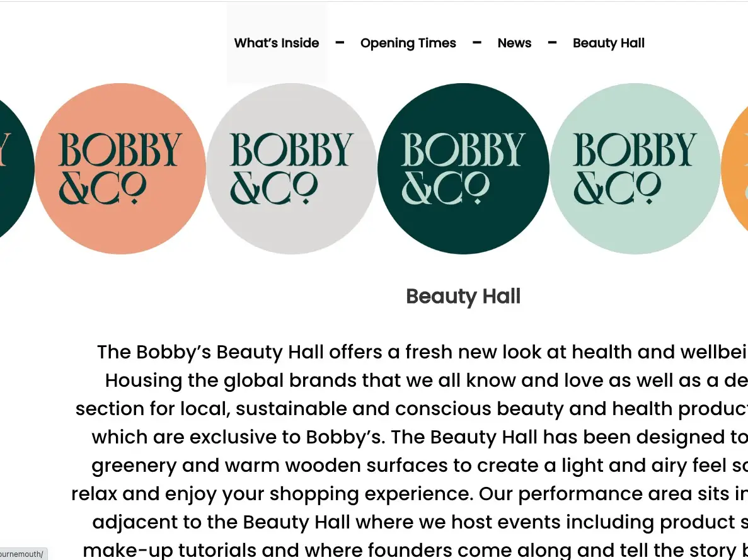Click the partially visible orange circle logo

(x=735, y=168)
